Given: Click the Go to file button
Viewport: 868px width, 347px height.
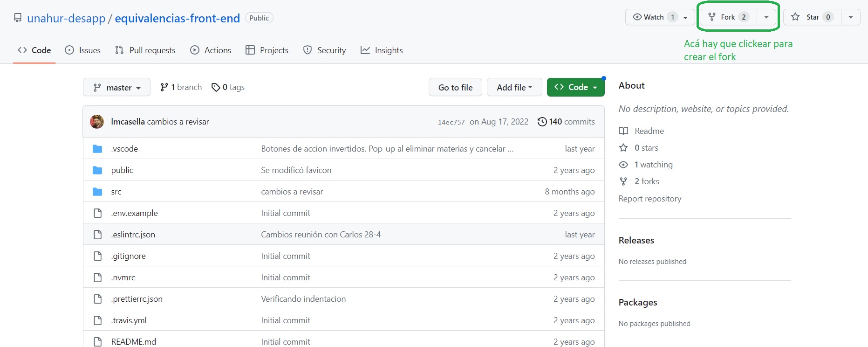Looking at the screenshot, I should pos(455,87).
